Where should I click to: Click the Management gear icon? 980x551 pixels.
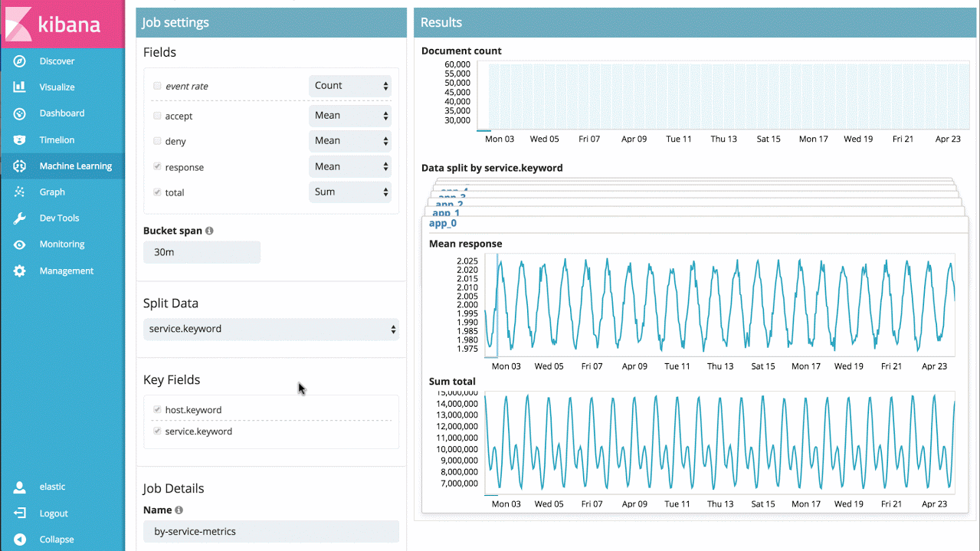[x=20, y=271]
